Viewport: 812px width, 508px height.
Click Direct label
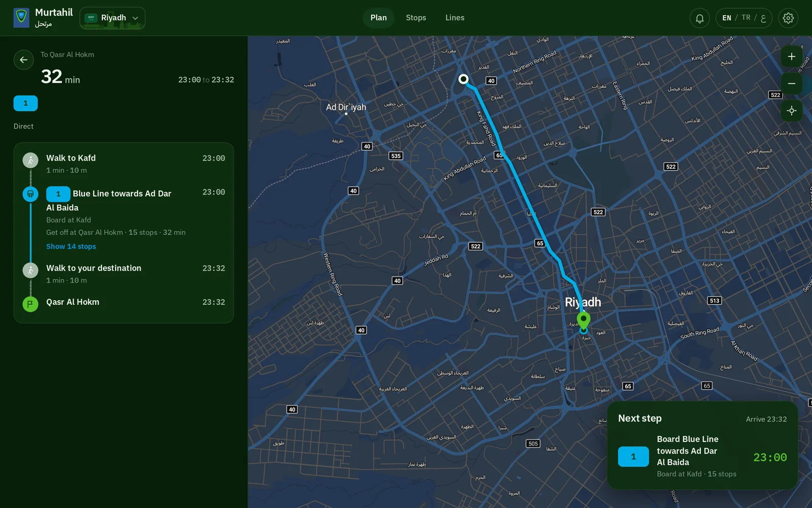pos(23,126)
